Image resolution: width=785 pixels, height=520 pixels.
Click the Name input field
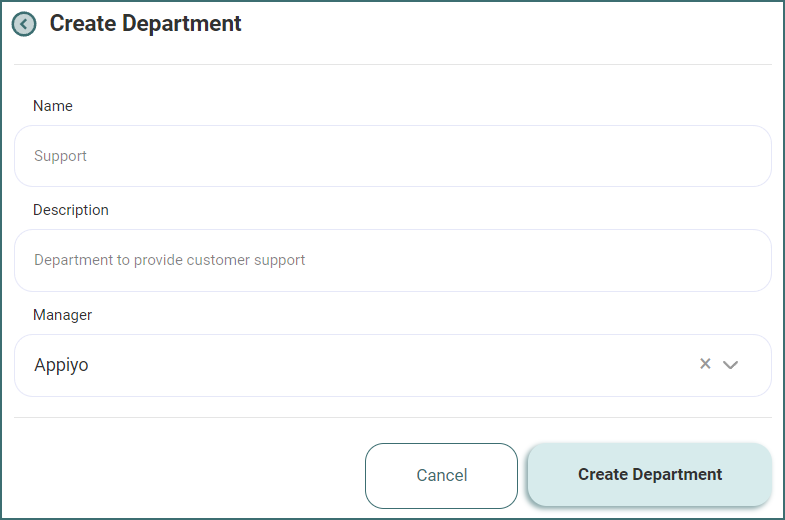[392, 156]
